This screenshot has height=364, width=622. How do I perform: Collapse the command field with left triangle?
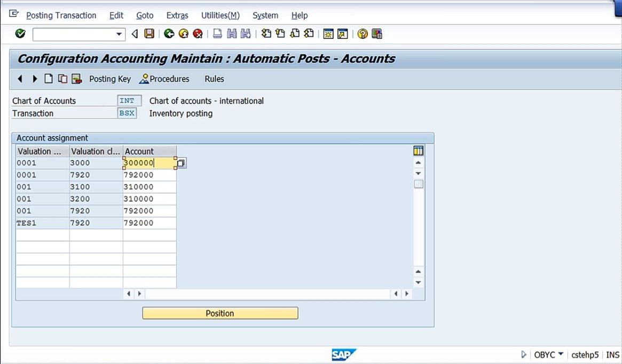pos(135,34)
